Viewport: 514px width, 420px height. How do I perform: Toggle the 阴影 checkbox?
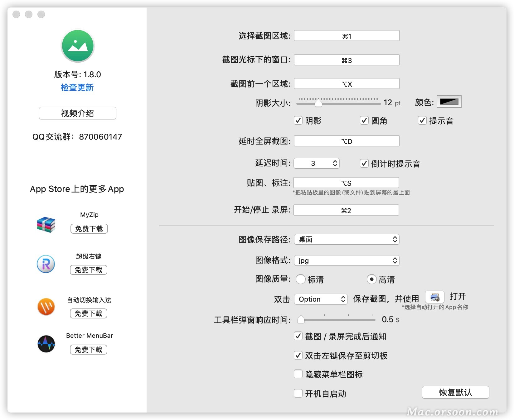[x=298, y=121]
